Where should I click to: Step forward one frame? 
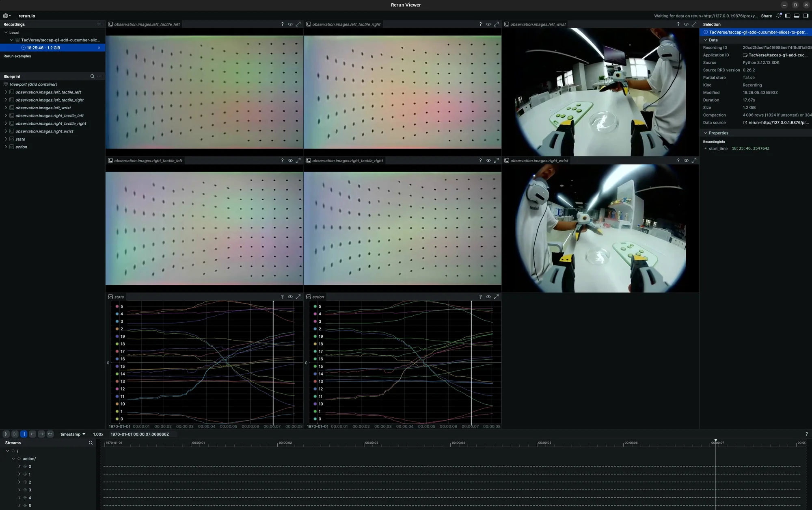pyautogui.click(x=41, y=434)
